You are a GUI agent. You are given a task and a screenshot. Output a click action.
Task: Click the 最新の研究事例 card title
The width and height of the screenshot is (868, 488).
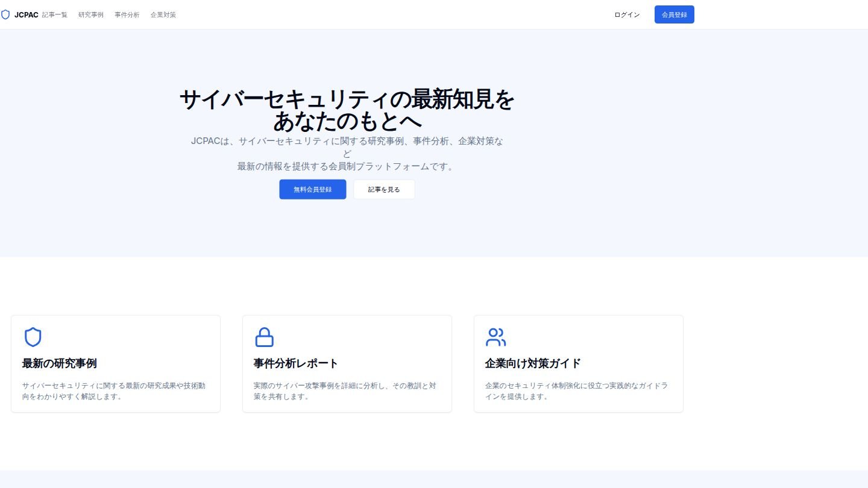[59, 363]
